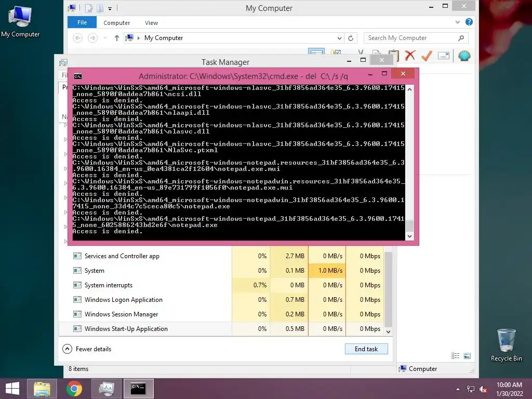Click the new folder icon in quick access toolbar
Image resolution: width=532 pixels, height=399 pixels.
click(x=100, y=8)
